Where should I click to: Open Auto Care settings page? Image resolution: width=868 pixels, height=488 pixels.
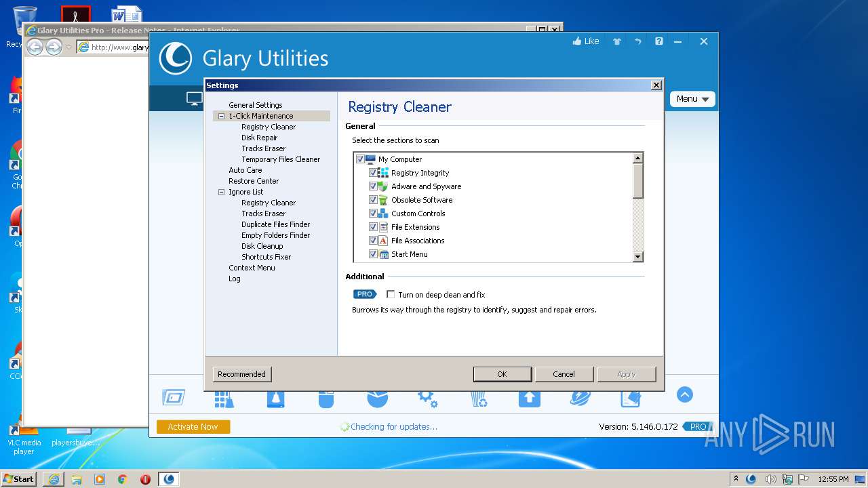coord(245,170)
